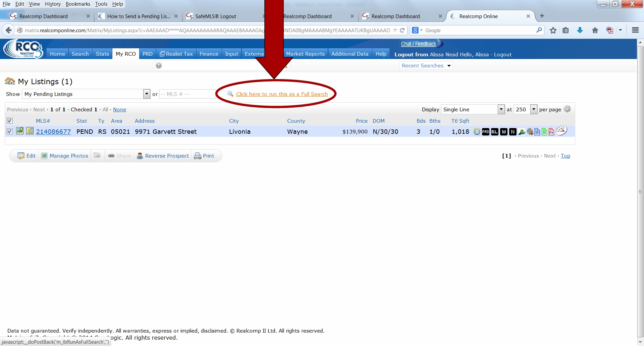This screenshot has height=346, width=644.
Task: Click the help question mark icon
Action: click(x=159, y=65)
